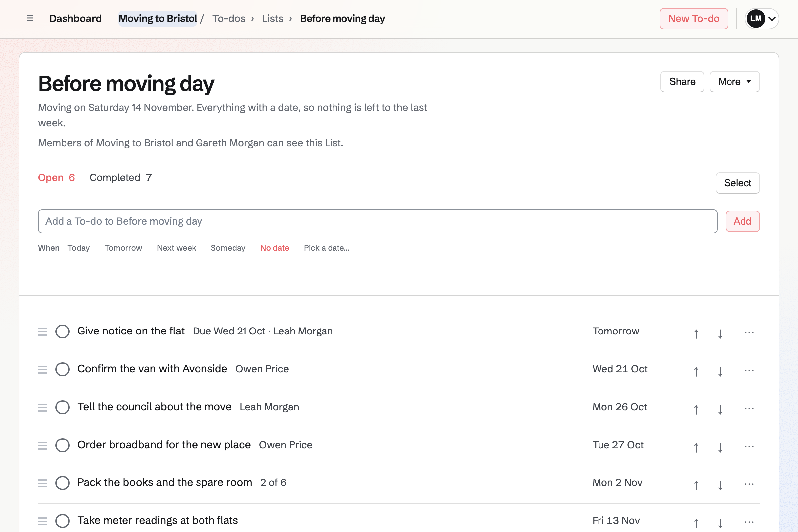Open Pick a date chooser
Image resolution: width=798 pixels, height=532 pixels.
click(x=327, y=248)
